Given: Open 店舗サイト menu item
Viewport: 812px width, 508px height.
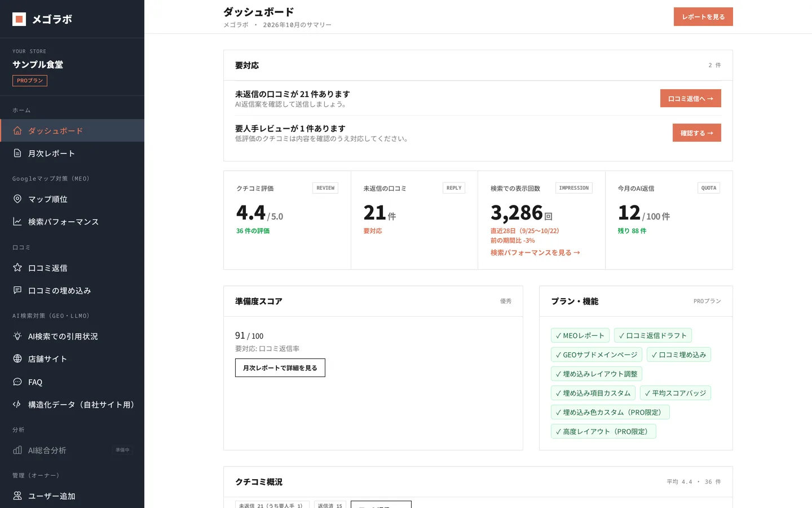Looking at the screenshot, I should click(72, 358).
